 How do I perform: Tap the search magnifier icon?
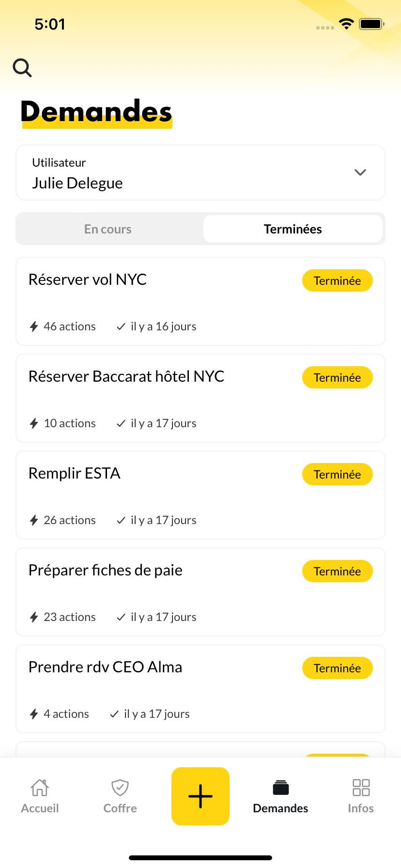click(x=22, y=68)
